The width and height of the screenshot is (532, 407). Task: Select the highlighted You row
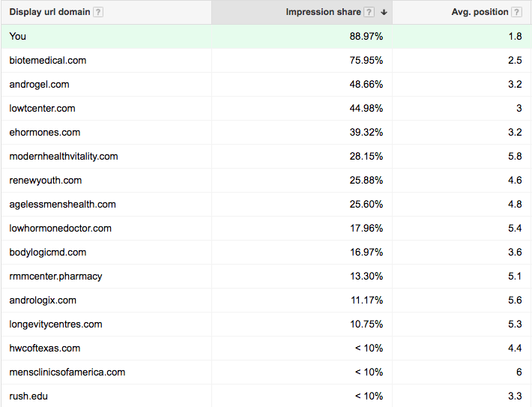click(x=266, y=36)
